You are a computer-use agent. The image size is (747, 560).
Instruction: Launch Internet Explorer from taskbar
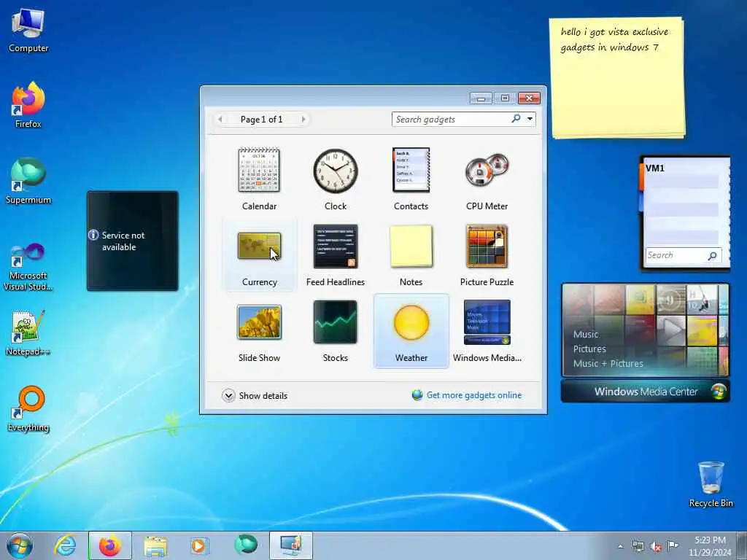click(x=65, y=545)
